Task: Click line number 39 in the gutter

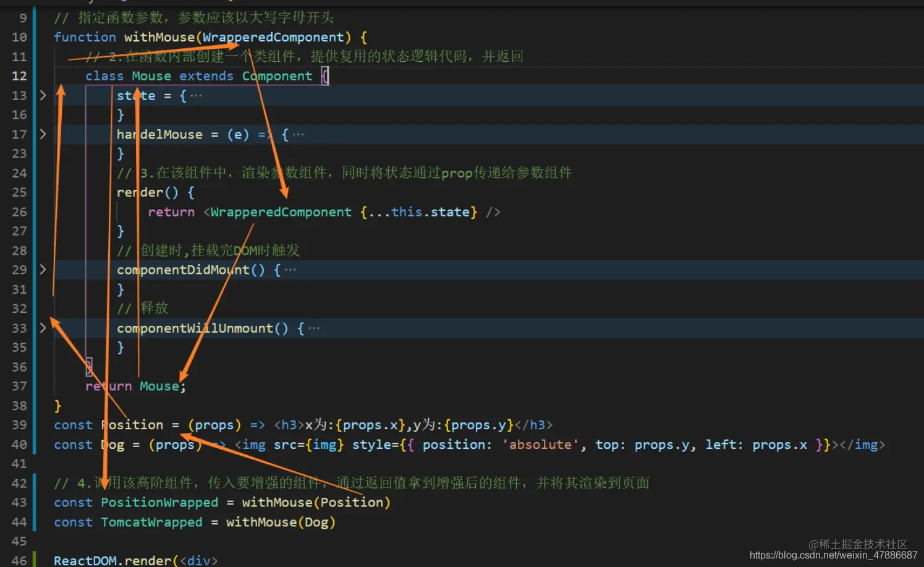Action: click(19, 425)
